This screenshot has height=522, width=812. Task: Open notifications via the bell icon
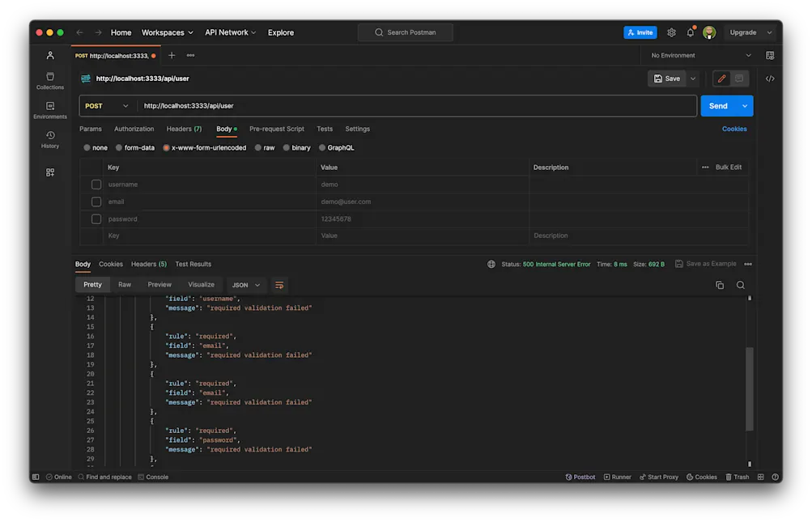coord(690,32)
